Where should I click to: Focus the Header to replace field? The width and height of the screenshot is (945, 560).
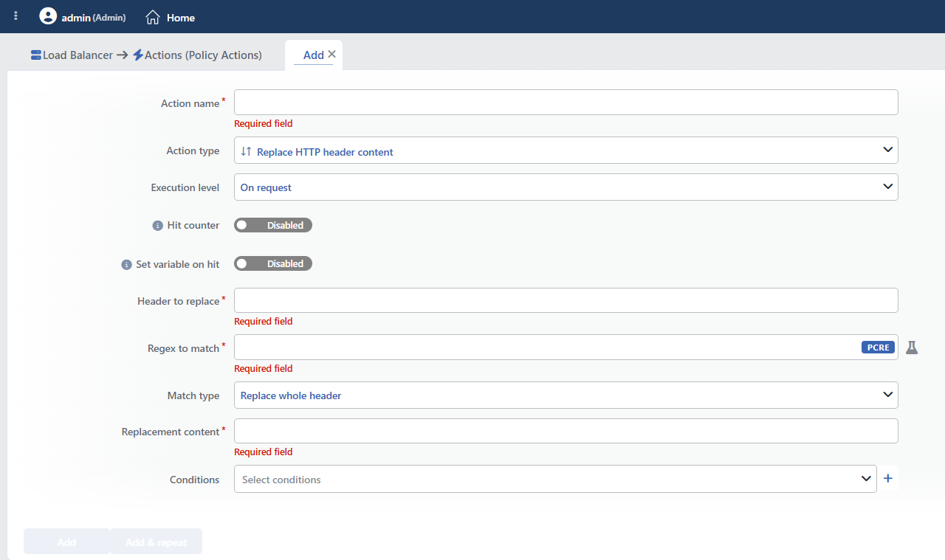pos(566,300)
